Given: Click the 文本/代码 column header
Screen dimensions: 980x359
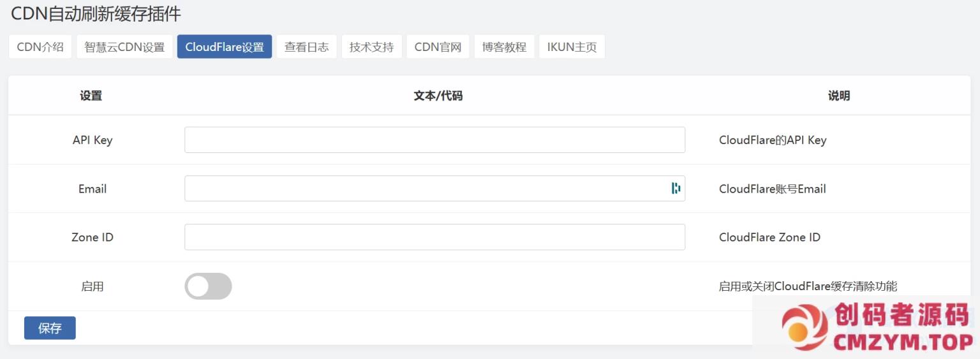Looking at the screenshot, I should point(438,96).
